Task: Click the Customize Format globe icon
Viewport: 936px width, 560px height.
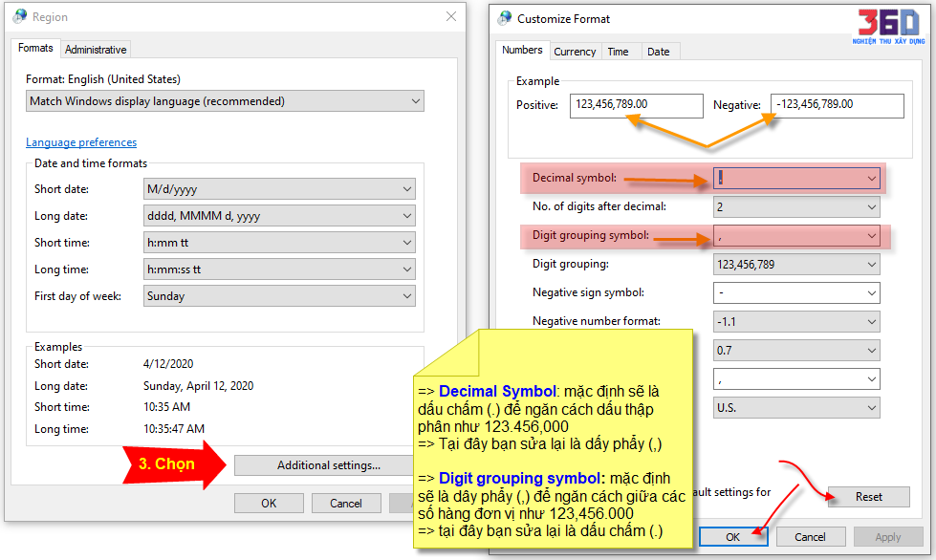Action: click(503, 18)
